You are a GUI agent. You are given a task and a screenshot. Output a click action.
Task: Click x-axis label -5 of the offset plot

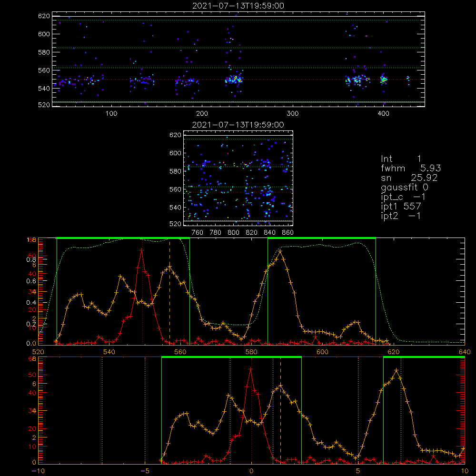coord(145,471)
